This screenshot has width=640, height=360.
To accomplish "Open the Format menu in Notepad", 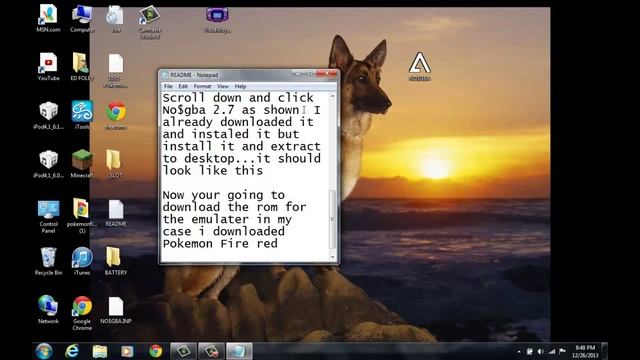I will [x=202, y=87].
